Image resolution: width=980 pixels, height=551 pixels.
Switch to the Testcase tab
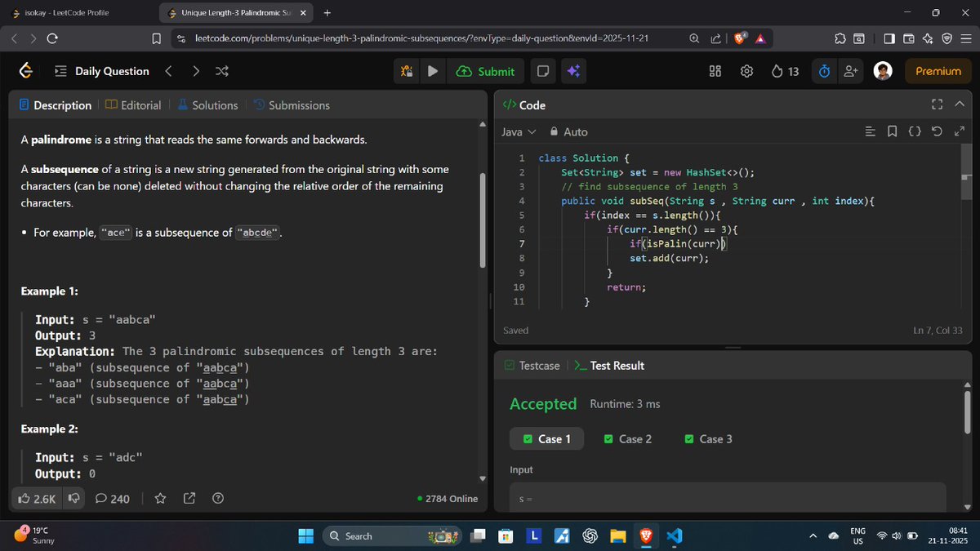[x=532, y=366]
